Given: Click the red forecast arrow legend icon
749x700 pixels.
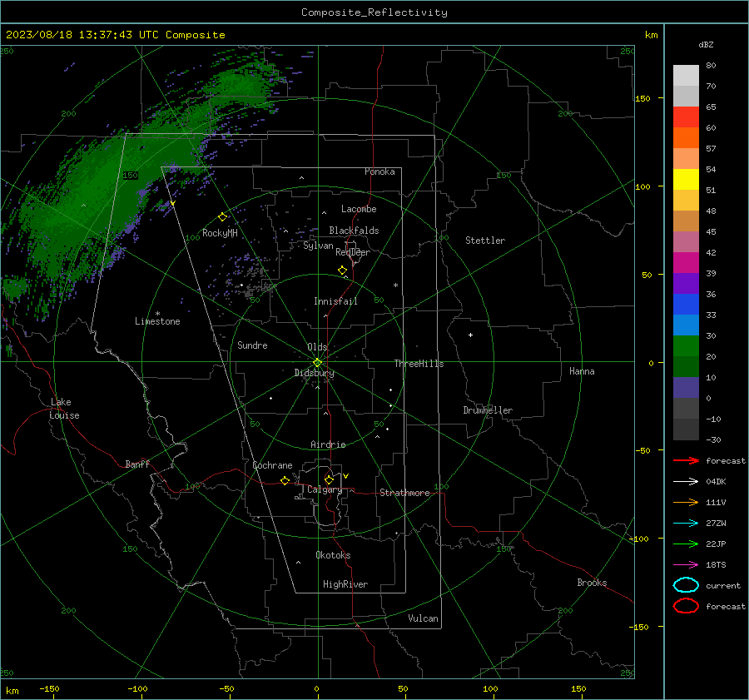Looking at the screenshot, I should coord(686,460).
